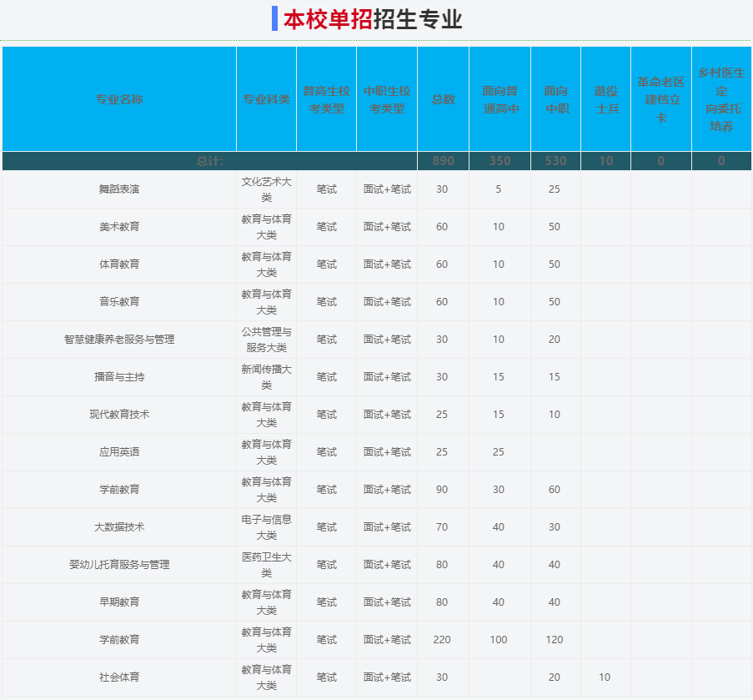Select the 学前教育 row with total 90
Screen dimensions: 753x700
(119, 490)
